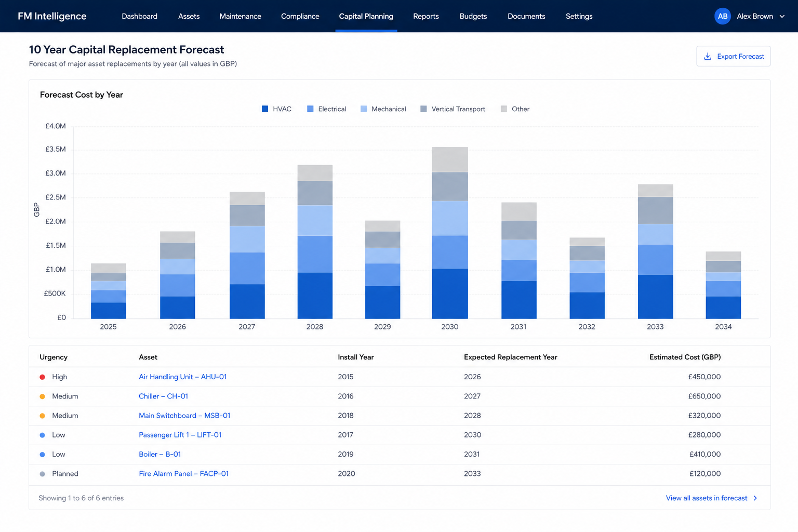Screen dimensions: 798x532
Task: Click the red High urgency dot
Action: 43,377
